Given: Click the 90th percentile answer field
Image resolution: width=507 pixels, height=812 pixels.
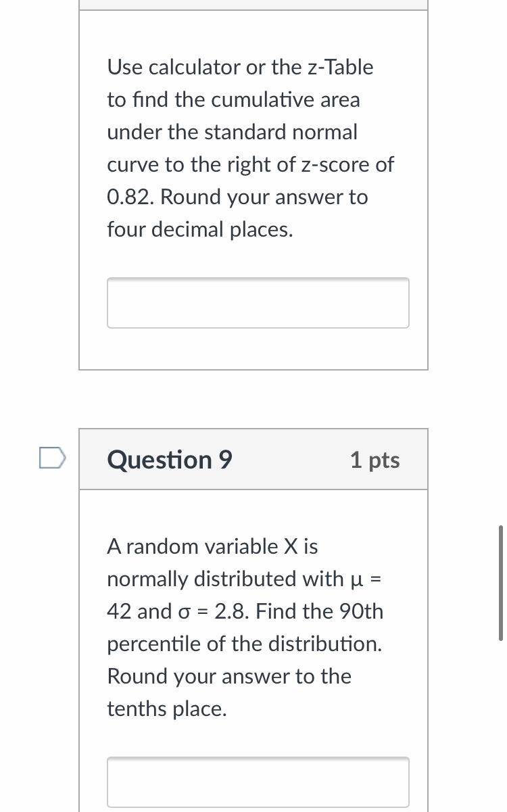Looking at the screenshot, I should coord(258,782).
